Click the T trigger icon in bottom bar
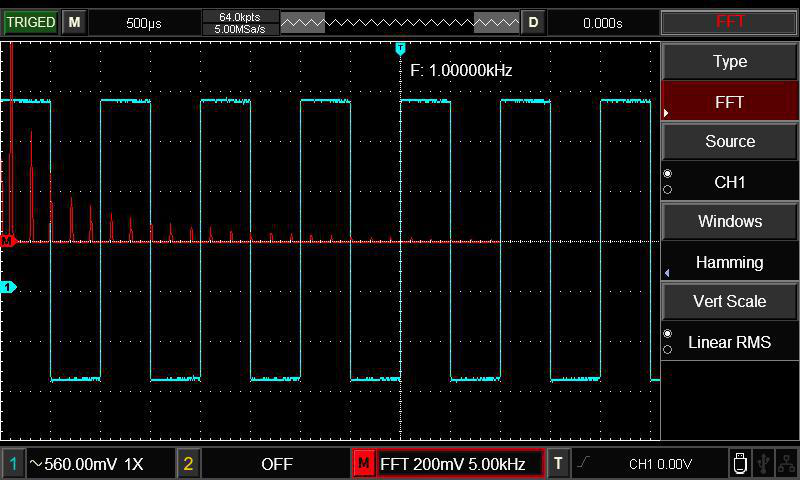This screenshot has width=800, height=480. 559,464
